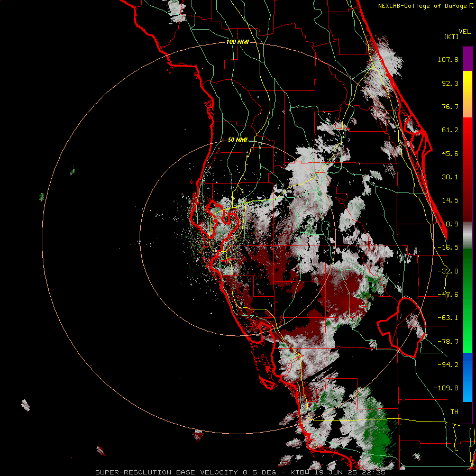Click the 100 NMI range ring label
Image resolution: width=476 pixels, height=476 pixels.
[x=237, y=42]
